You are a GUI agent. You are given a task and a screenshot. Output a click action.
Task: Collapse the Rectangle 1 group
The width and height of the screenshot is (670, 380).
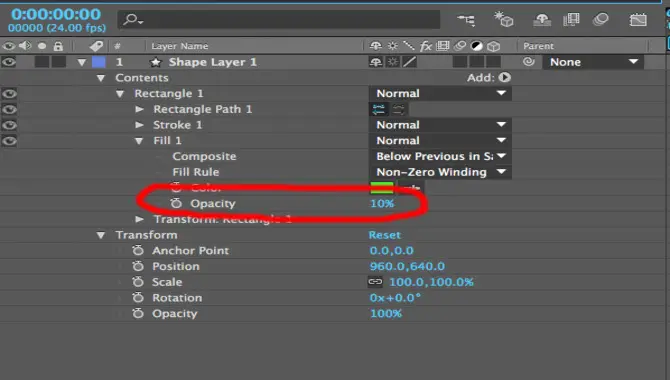point(120,94)
